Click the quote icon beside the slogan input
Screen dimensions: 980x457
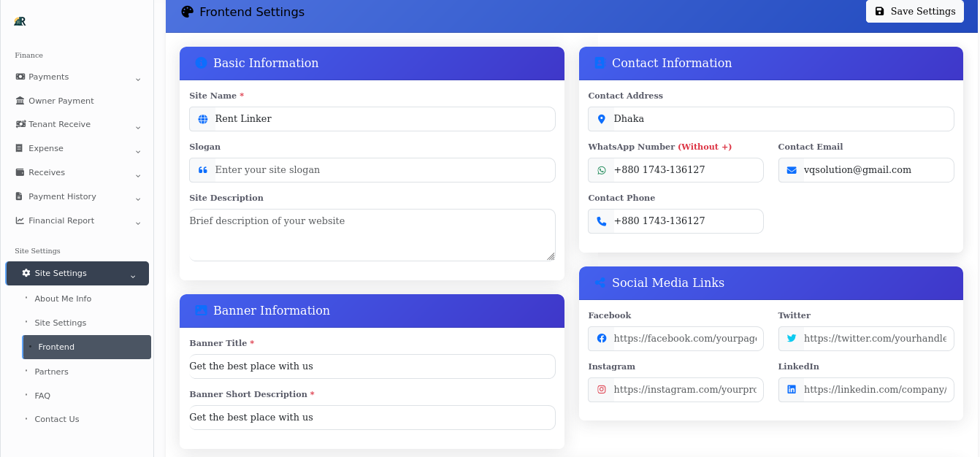pos(202,169)
